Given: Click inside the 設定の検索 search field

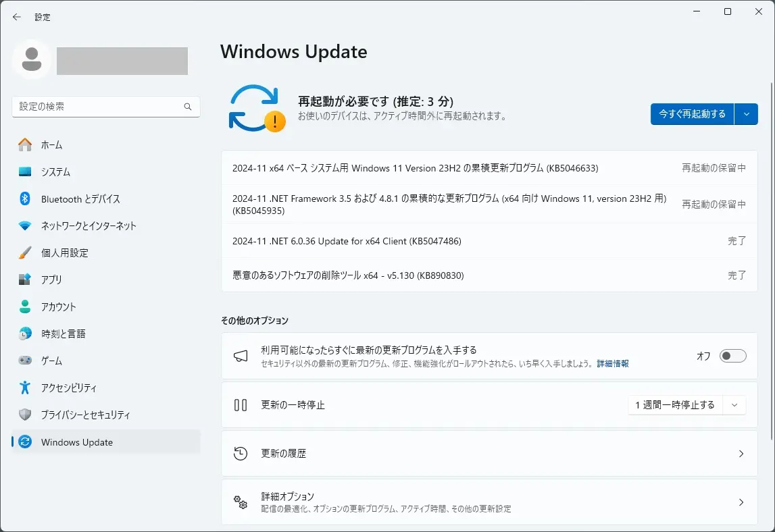Looking at the screenshot, I should (x=105, y=106).
